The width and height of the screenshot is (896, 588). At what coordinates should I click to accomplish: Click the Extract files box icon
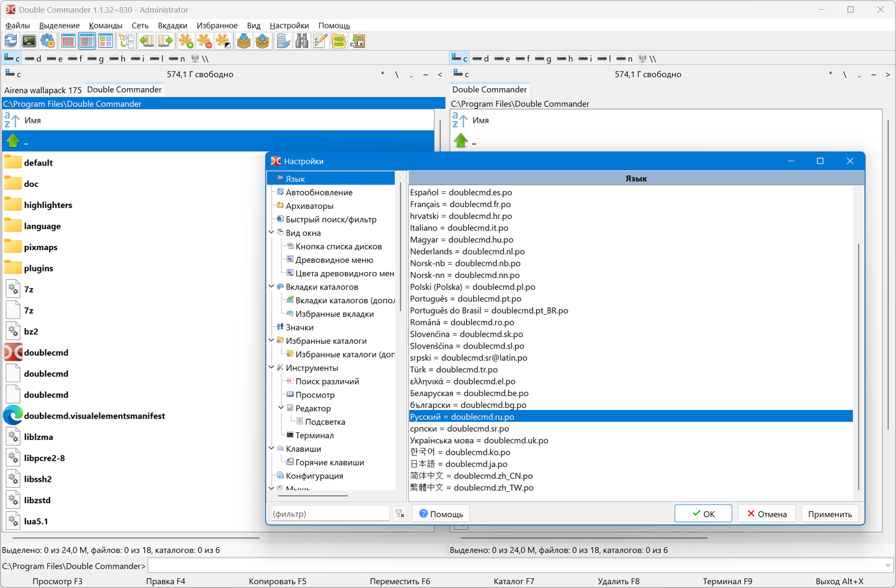(263, 41)
